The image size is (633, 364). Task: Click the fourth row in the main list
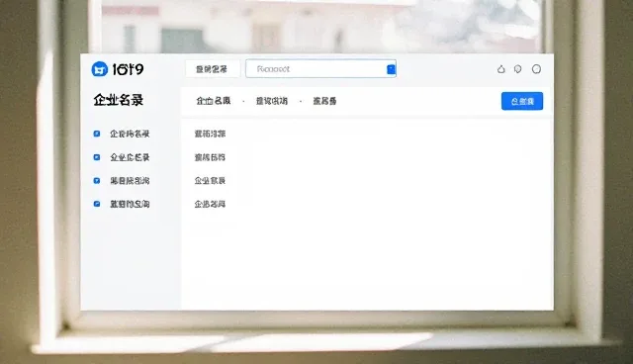[x=210, y=204]
